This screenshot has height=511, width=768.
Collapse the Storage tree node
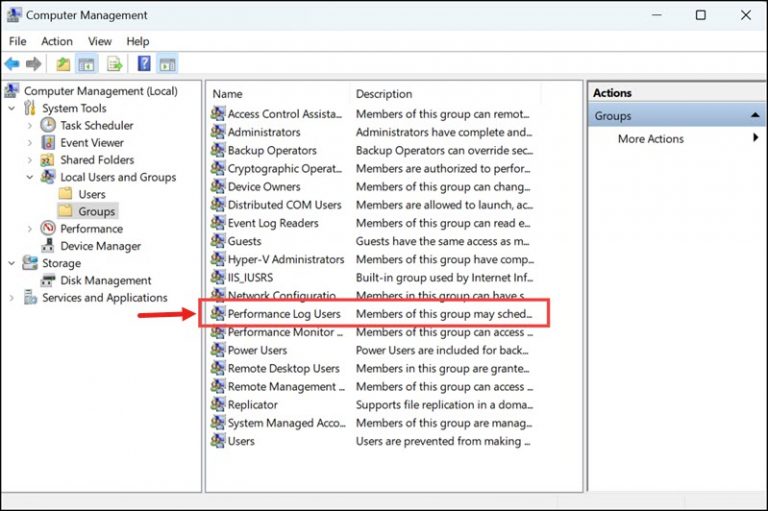tap(12, 263)
